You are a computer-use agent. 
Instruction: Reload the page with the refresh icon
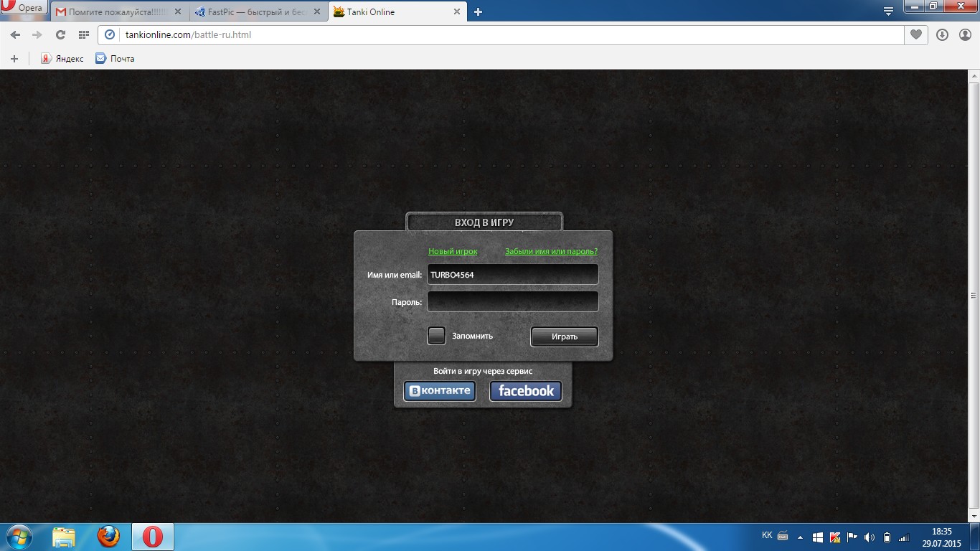point(60,34)
